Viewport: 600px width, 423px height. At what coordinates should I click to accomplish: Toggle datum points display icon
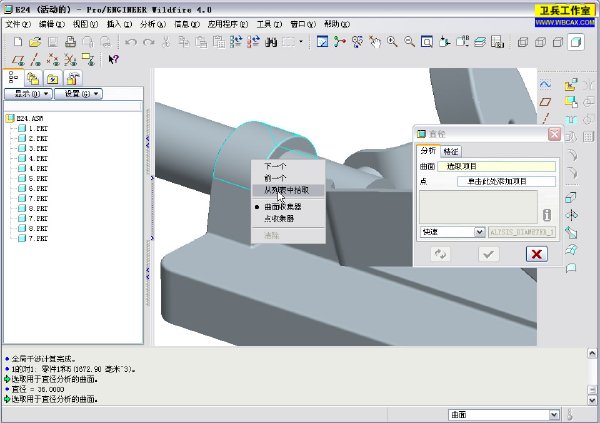(53, 60)
